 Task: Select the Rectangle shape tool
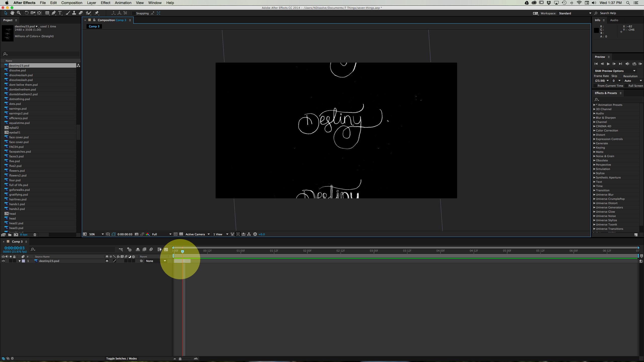pos(47,13)
